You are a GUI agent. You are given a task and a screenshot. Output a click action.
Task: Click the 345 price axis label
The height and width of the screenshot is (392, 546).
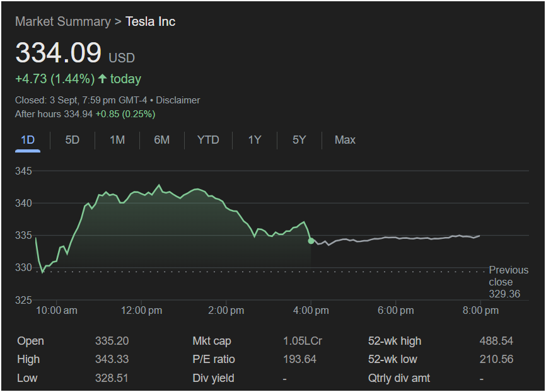pyautogui.click(x=23, y=171)
